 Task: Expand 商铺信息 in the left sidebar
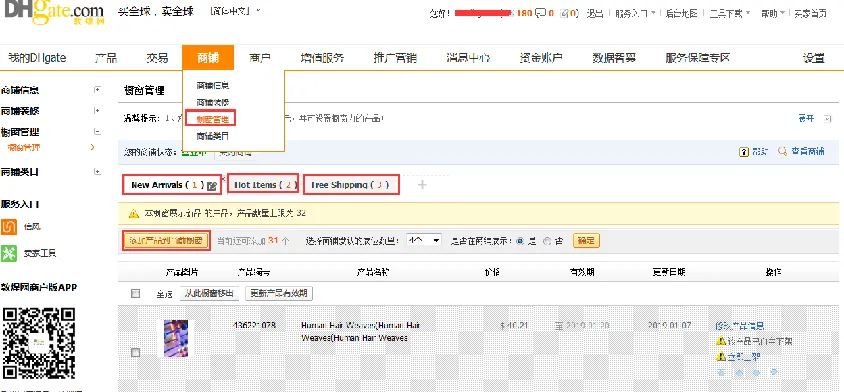(97, 89)
